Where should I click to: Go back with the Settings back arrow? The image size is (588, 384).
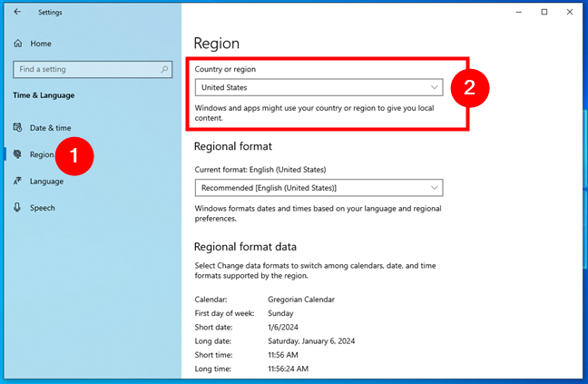click(x=17, y=12)
